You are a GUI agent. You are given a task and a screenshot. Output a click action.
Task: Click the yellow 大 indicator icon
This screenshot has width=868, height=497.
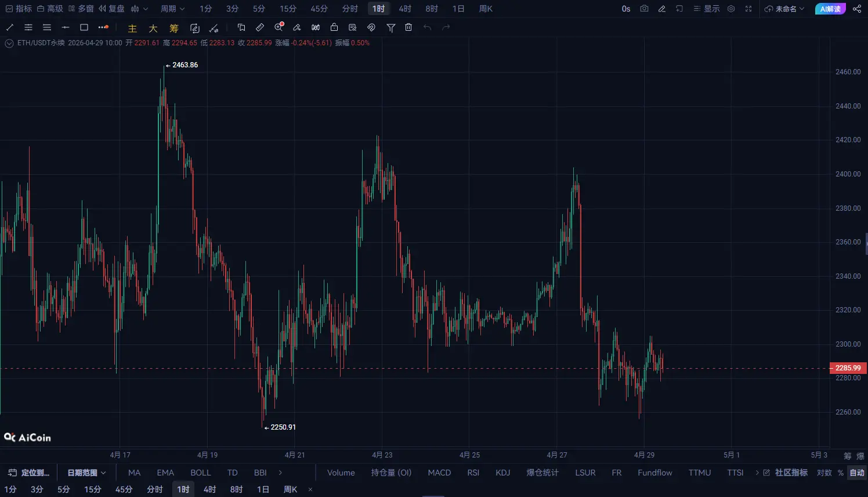[x=153, y=28]
